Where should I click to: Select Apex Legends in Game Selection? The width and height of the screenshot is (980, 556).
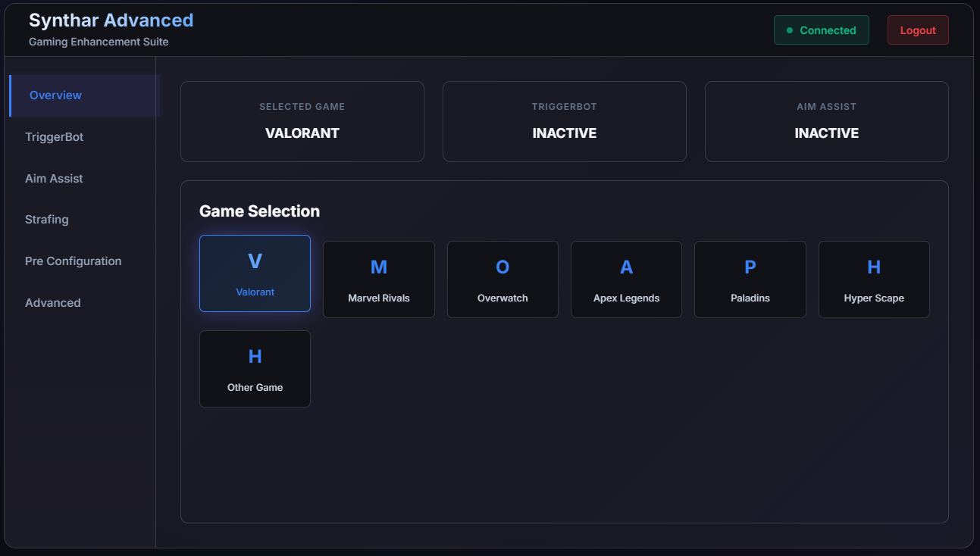pos(626,279)
